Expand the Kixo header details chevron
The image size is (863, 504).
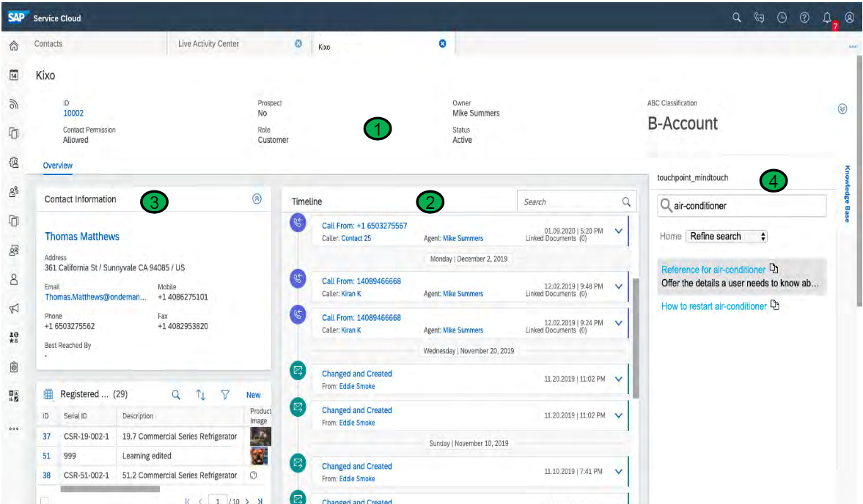(842, 109)
